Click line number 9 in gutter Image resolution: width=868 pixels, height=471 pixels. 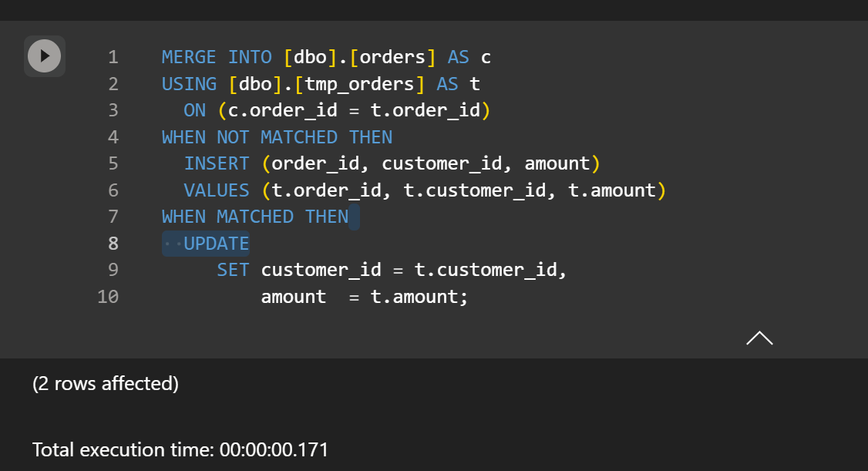point(113,270)
